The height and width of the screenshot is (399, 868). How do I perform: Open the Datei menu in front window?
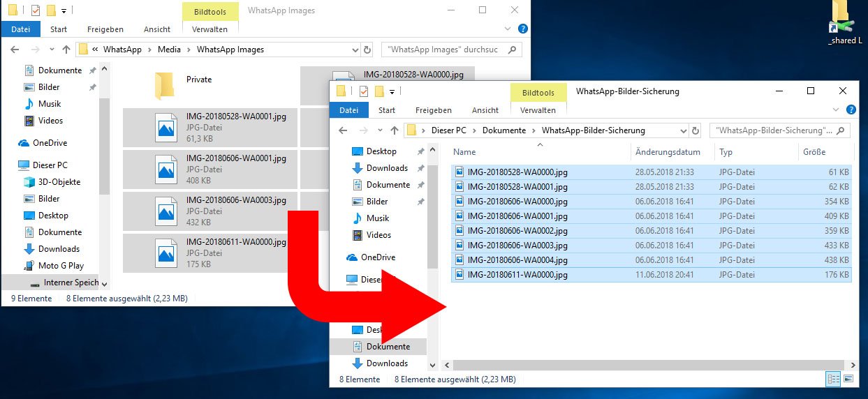[348, 110]
